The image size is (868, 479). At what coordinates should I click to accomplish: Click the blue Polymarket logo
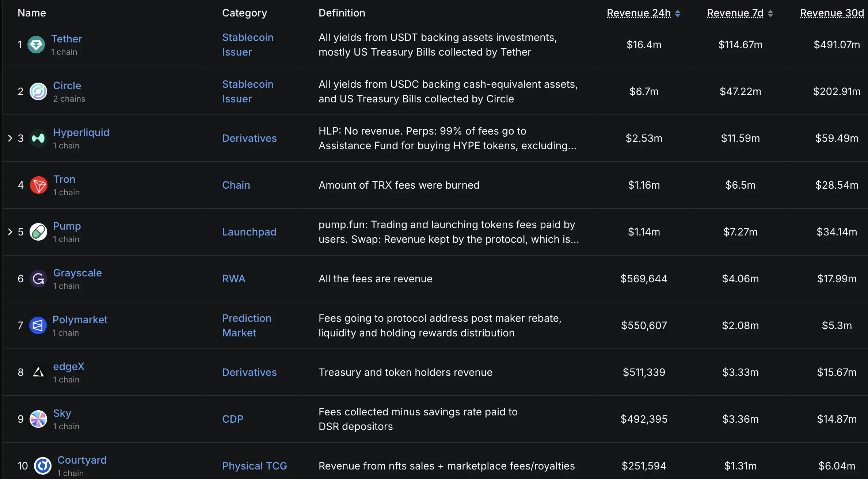[38, 325]
